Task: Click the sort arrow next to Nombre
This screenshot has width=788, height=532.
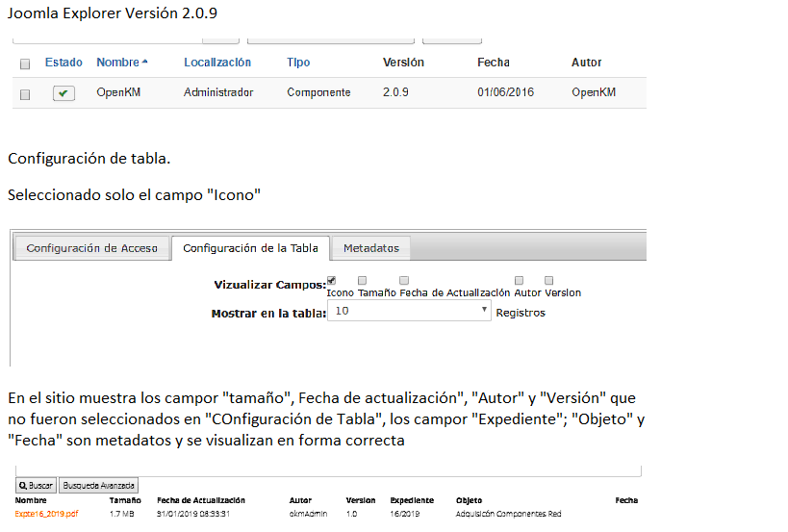Action: 145,63
